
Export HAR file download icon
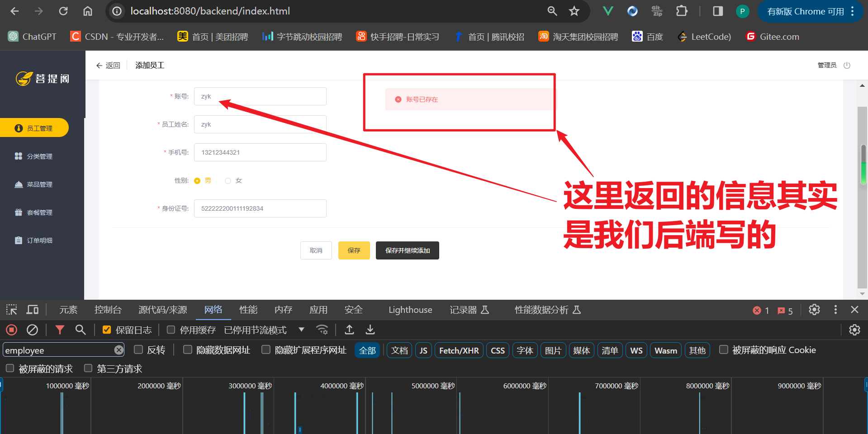point(370,330)
